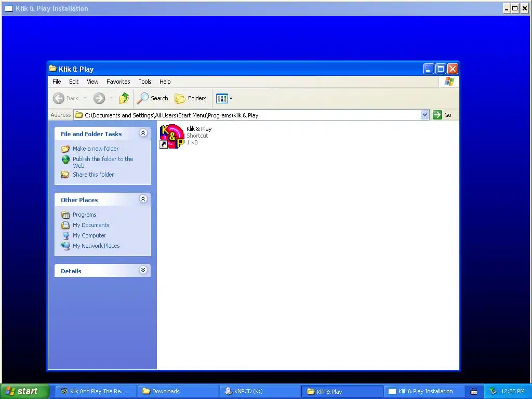532x399 pixels.
Task: Open My Network Places link
Action: tap(96, 246)
